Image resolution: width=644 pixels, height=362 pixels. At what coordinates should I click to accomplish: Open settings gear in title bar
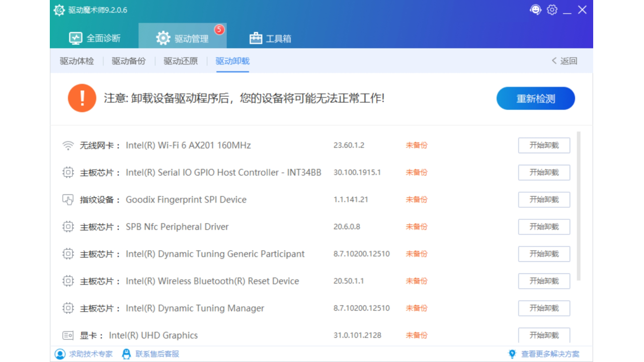[x=552, y=10]
